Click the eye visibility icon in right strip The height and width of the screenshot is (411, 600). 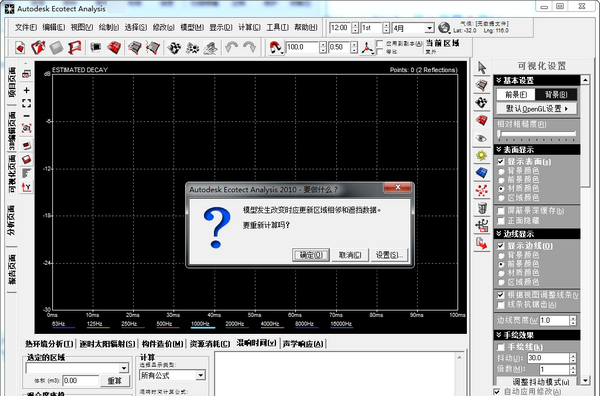click(x=482, y=138)
